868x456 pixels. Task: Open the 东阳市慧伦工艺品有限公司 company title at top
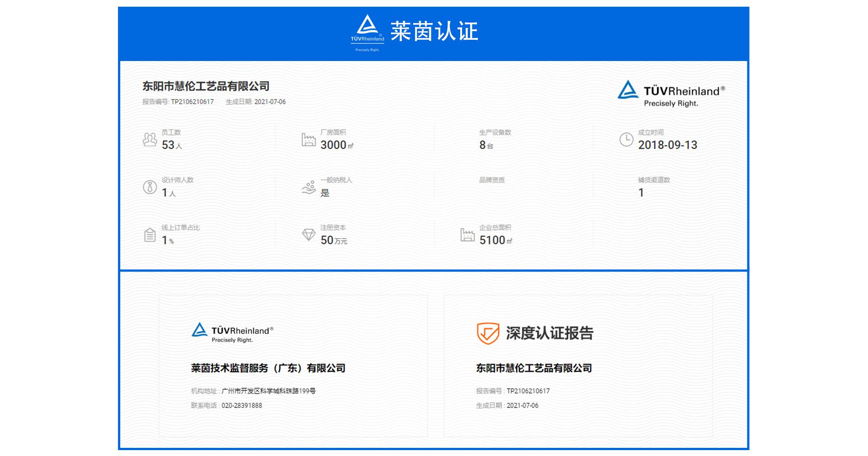tap(206, 86)
